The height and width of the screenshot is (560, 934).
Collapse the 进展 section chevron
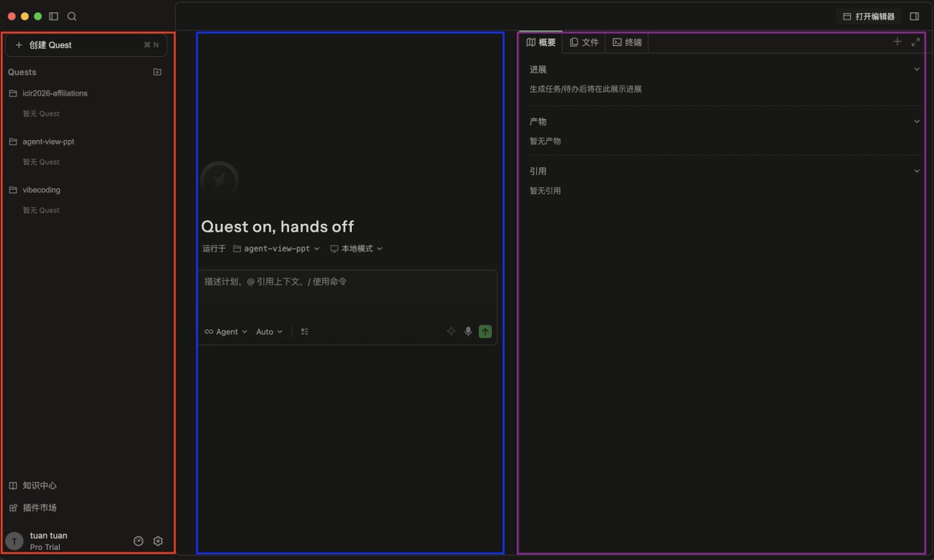(x=917, y=69)
